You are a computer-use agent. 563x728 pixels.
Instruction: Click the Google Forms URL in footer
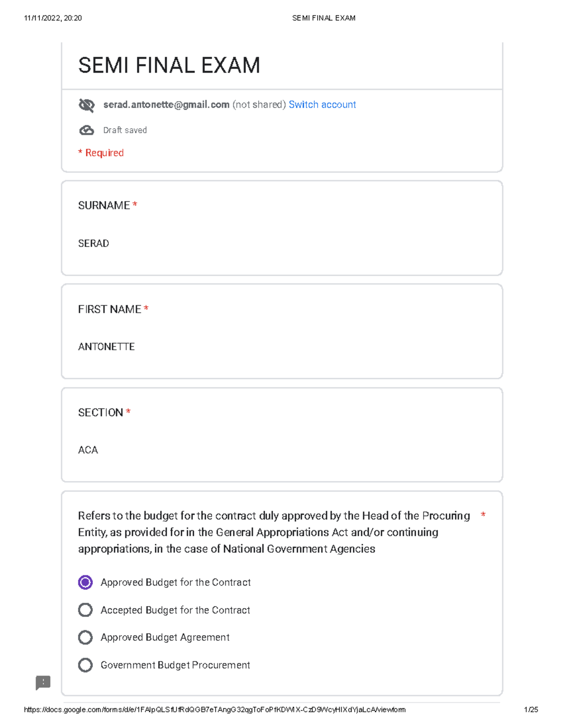[x=214, y=710]
